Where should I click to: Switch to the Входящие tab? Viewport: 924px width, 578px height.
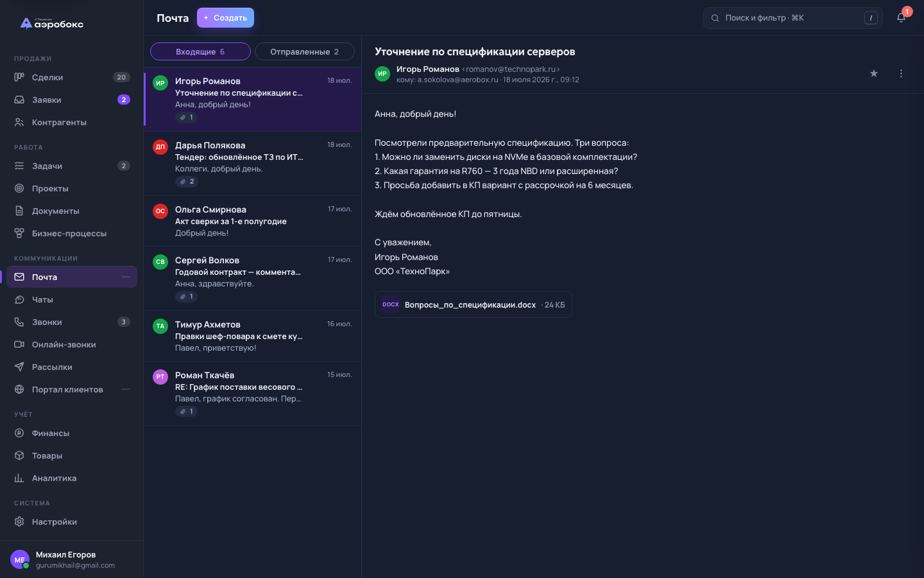200,51
